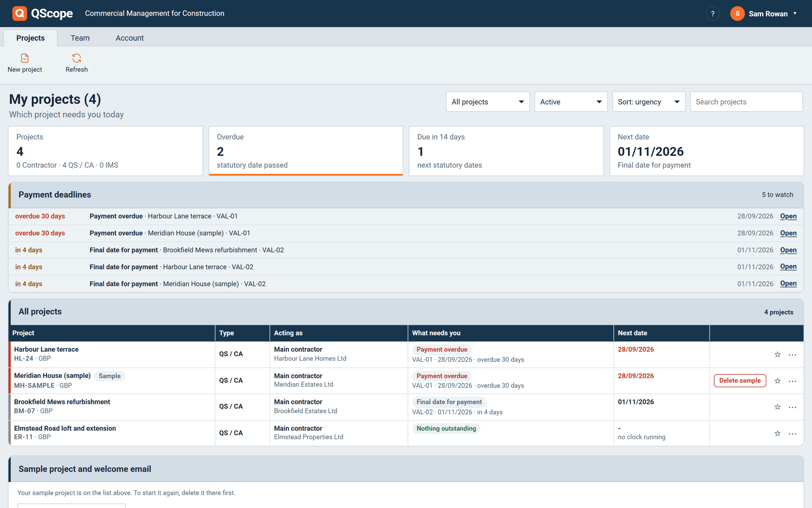This screenshot has height=508, width=812.
Task: Expand the All projects filter dropdown
Action: coord(488,102)
